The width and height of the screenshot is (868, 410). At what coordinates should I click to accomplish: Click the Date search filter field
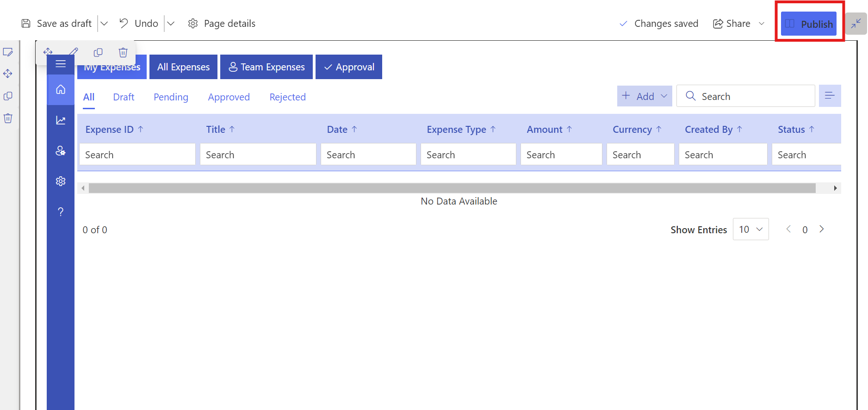click(368, 155)
